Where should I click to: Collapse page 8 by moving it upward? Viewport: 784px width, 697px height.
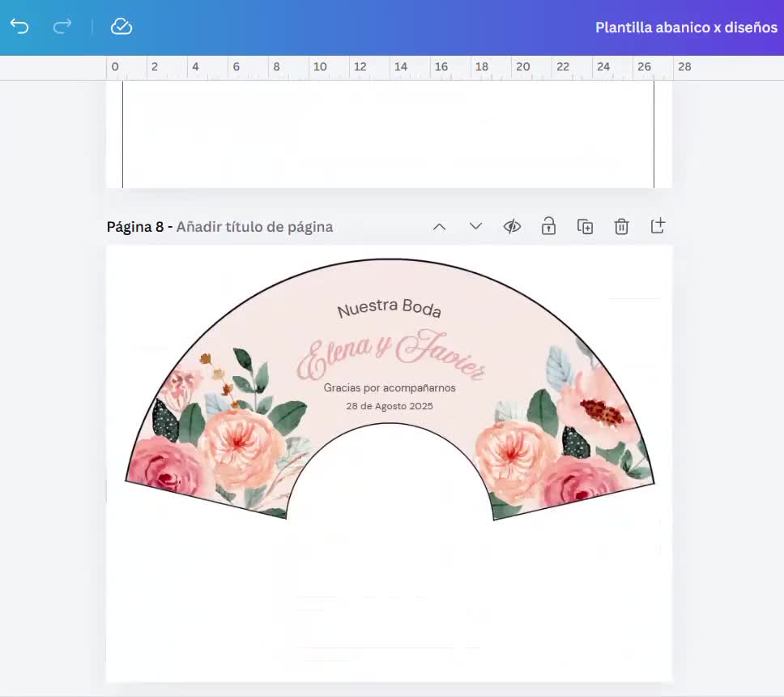pyautogui.click(x=439, y=226)
